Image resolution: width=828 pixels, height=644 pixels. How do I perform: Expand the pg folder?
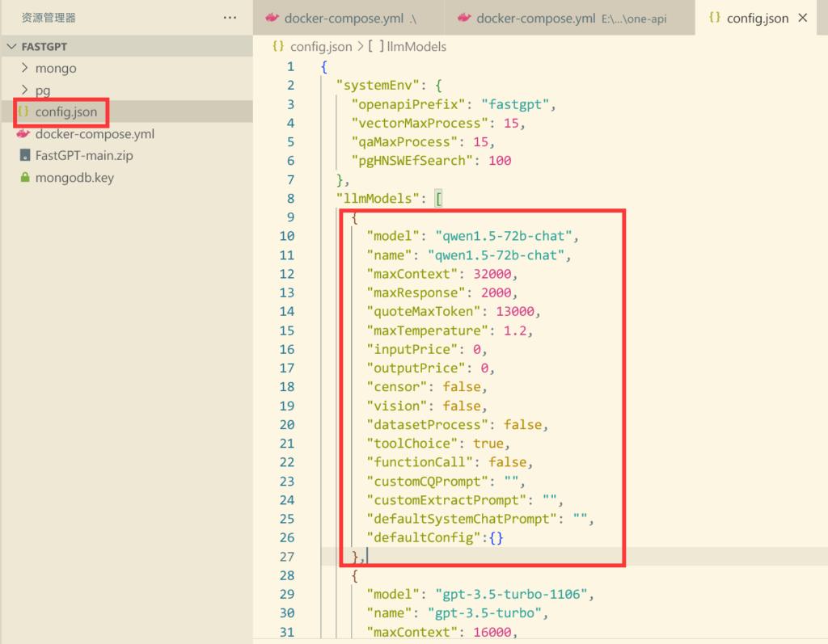click(x=24, y=90)
